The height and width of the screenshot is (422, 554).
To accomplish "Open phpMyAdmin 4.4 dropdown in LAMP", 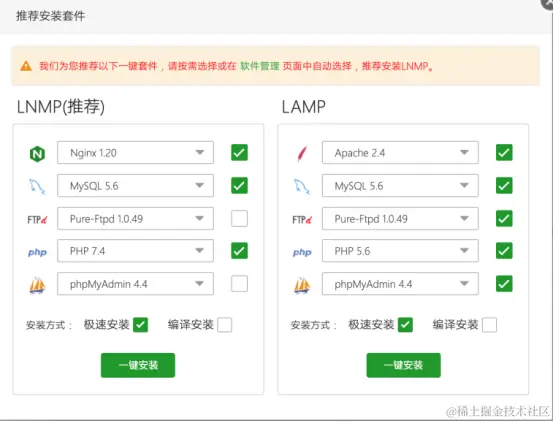I will click(x=400, y=284).
